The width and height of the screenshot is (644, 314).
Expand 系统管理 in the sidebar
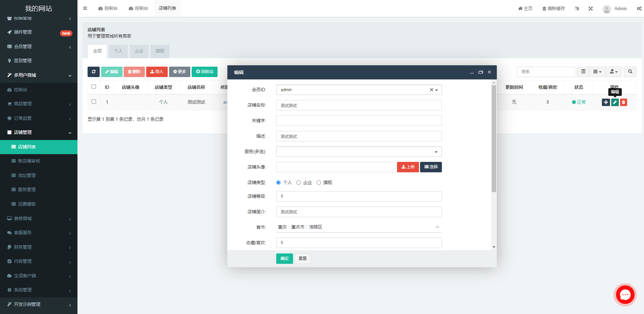39,290
